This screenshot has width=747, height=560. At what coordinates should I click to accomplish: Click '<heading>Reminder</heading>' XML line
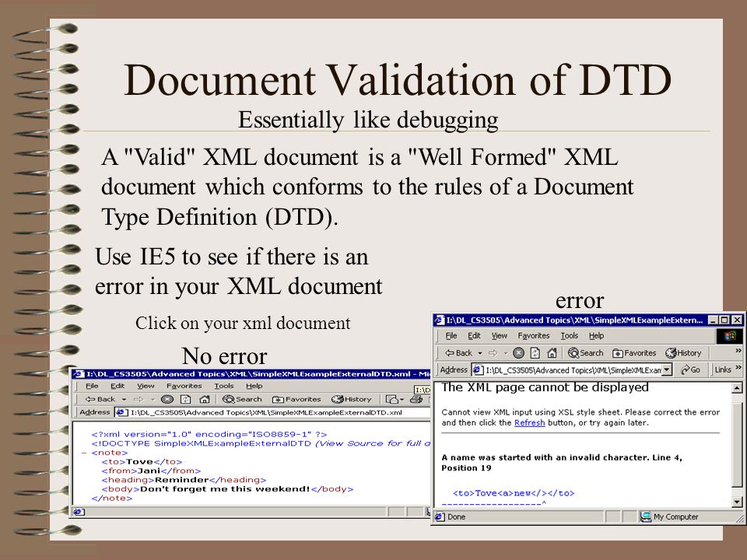tap(184, 480)
